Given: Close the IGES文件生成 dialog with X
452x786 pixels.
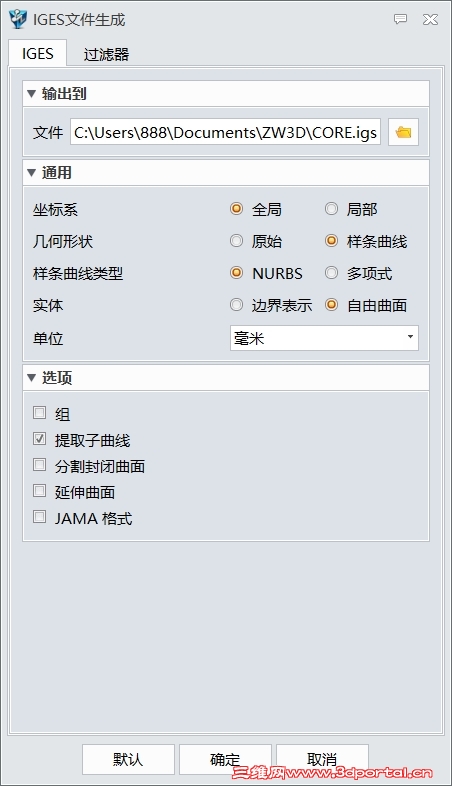Looking at the screenshot, I should (430, 20).
